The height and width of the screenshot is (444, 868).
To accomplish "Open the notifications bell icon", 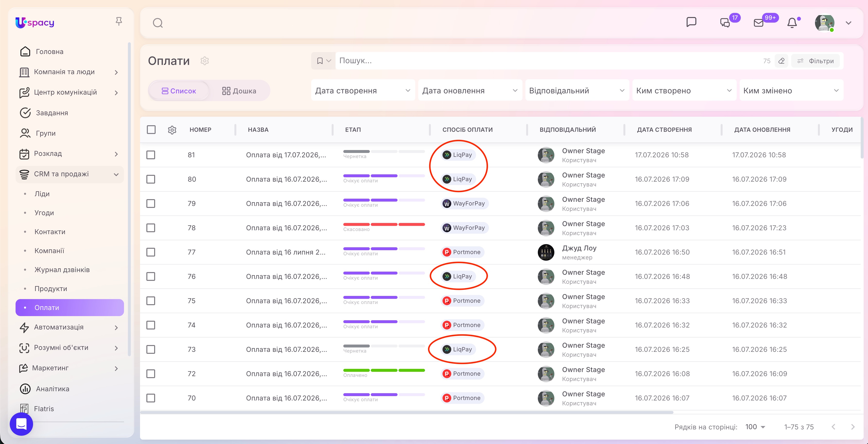I will coord(792,23).
